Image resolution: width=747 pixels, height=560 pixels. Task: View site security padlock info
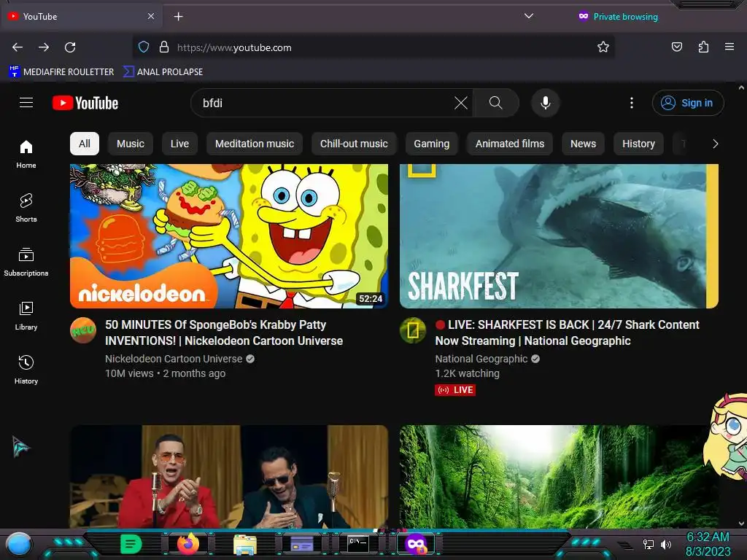pos(164,47)
